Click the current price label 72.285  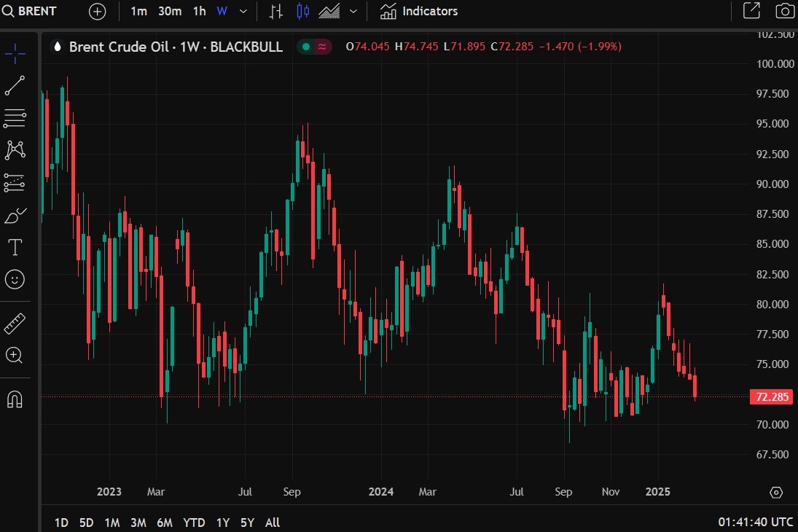pyautogui.click(x=772, y=396)
